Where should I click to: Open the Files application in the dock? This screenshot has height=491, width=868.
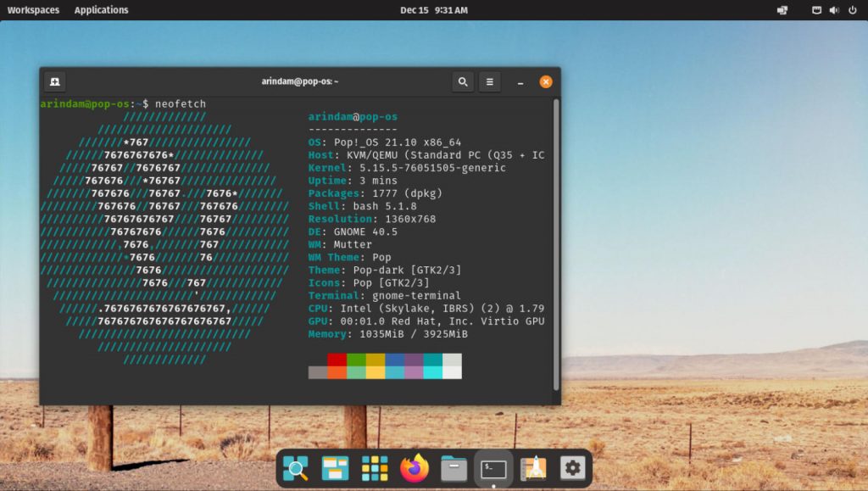click(453, 468)
